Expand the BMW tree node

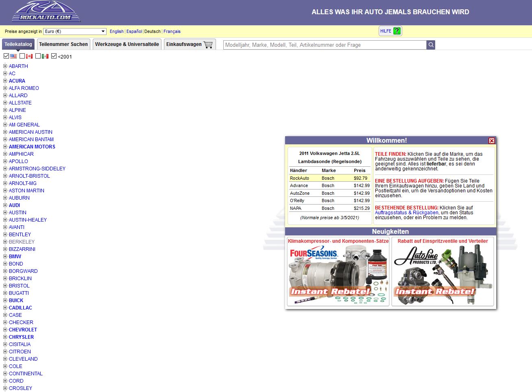click(5, 256)
